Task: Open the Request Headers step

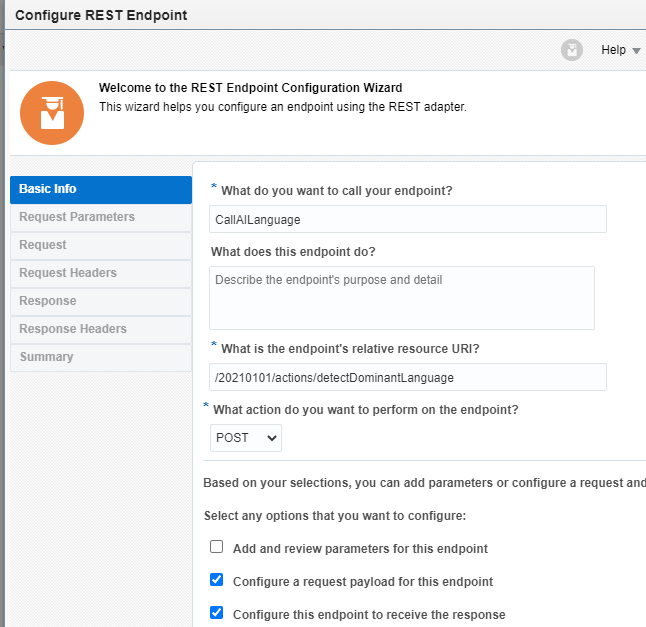Action: click(100, 273)
